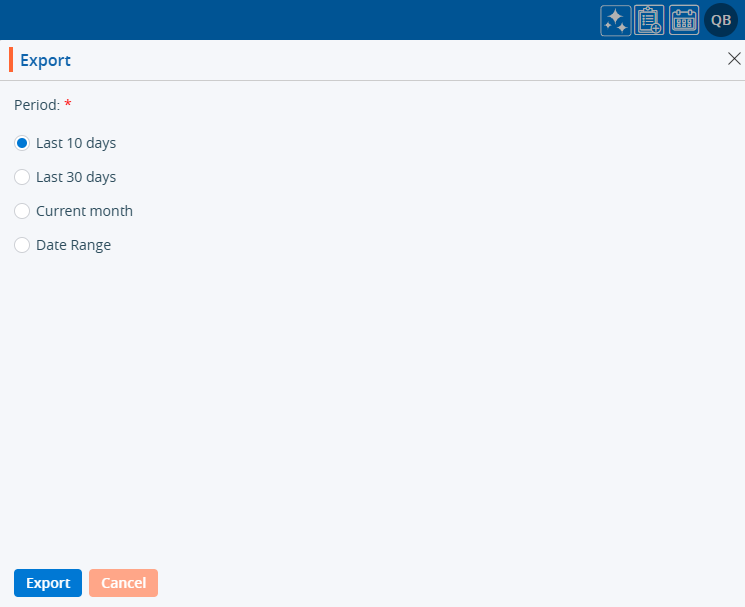Click the orange accent bar beside Export
The height and width of the screenshot is (607, 745).
(11, 60)
